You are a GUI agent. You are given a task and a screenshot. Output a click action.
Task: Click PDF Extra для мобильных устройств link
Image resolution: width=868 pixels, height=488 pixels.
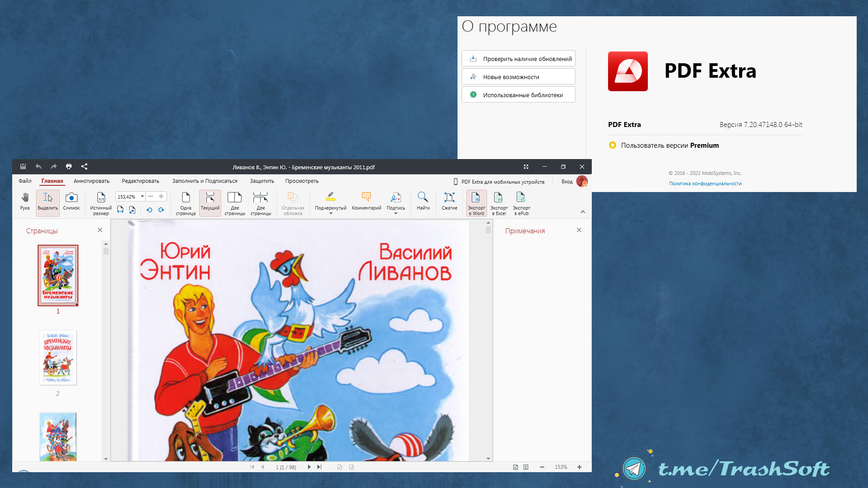pos(499,182)
